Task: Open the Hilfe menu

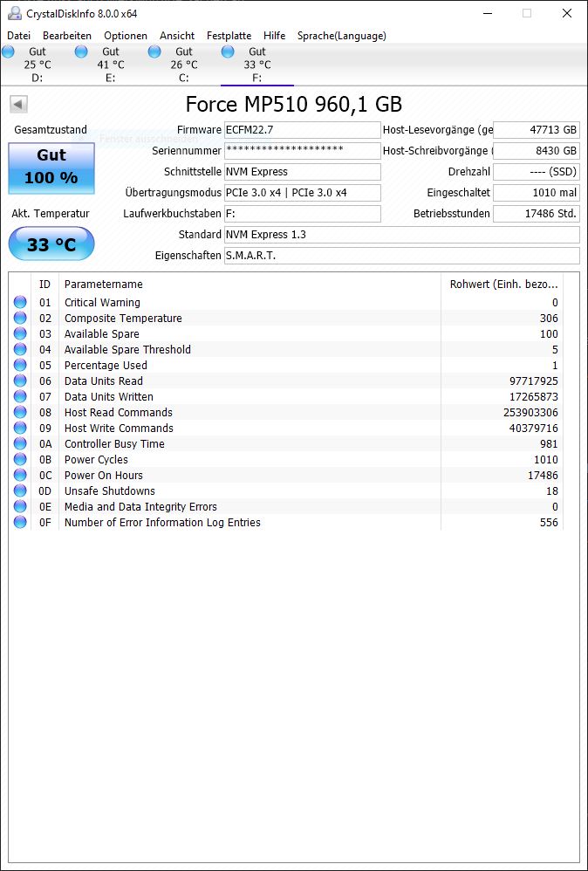Action: (274, 36)
